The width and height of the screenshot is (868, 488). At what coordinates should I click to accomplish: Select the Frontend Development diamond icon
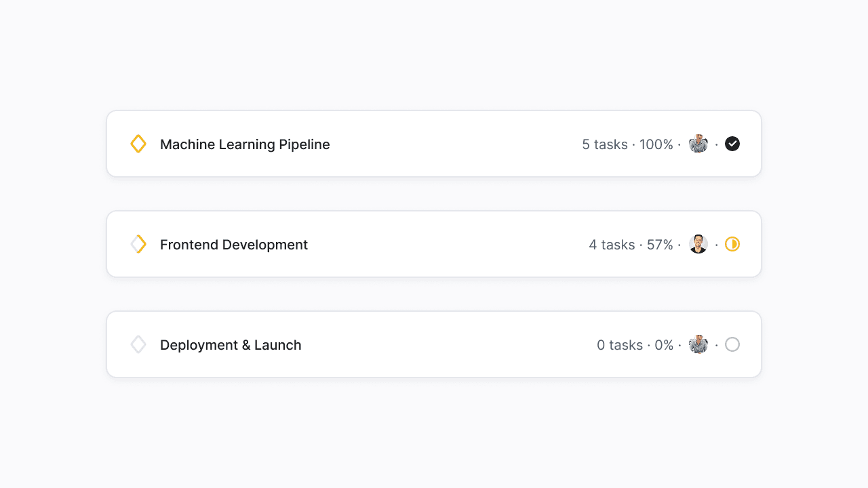138,244
